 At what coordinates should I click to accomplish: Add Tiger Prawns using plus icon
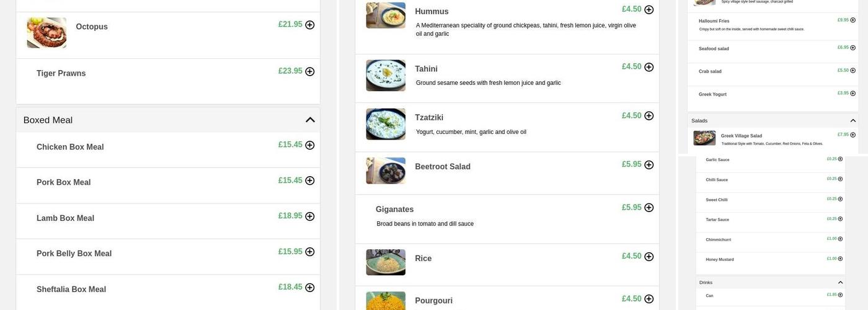(310, 72)
